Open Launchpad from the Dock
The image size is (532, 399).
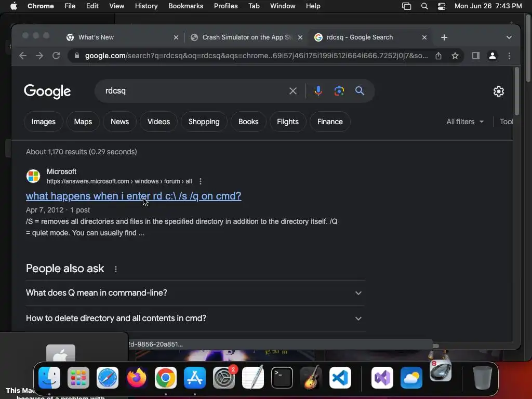(x=78, y=378)
